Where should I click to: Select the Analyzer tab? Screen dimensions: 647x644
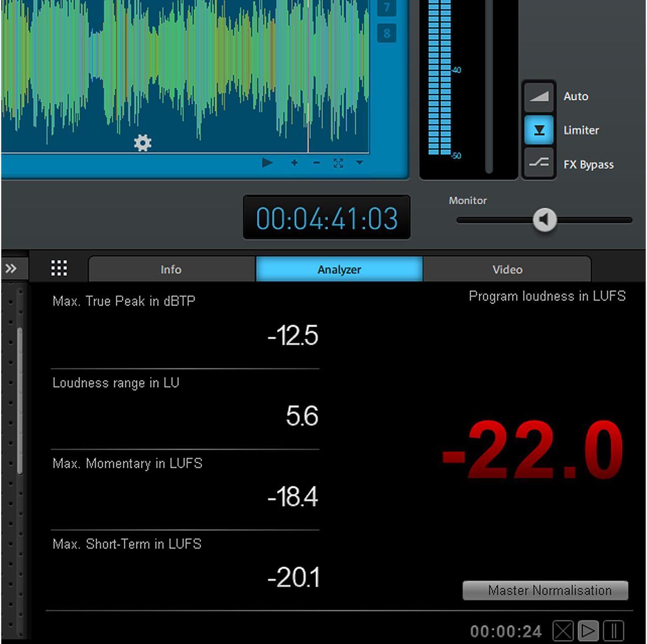339,269
